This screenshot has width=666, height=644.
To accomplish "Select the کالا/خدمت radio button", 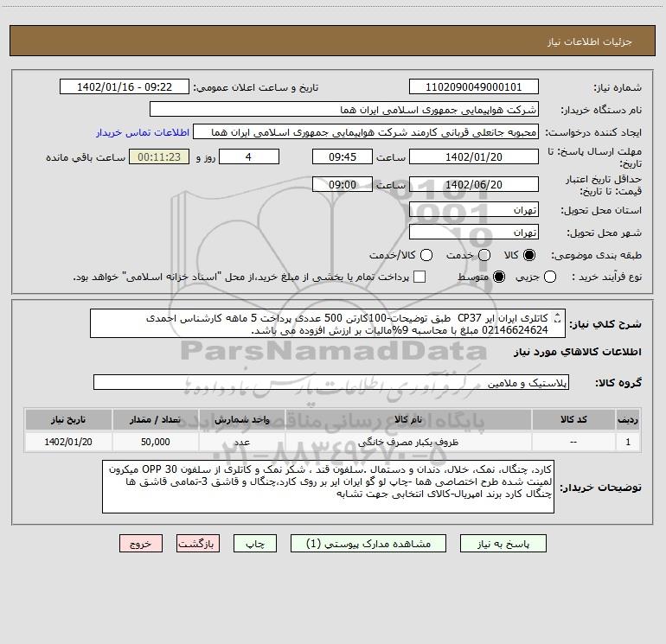I will coord(426,255).
